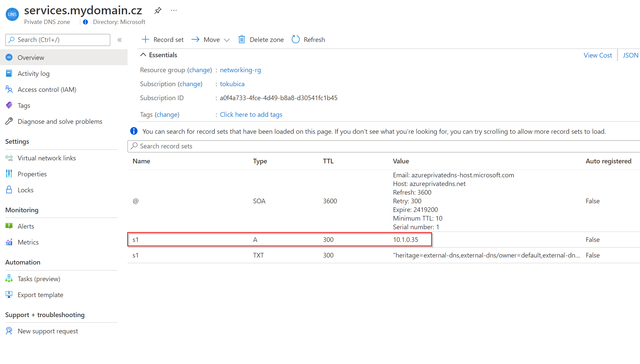Add a new Record set
This screenshot has width=640, height=364.
pyautogui.click(x=162, y=40)
